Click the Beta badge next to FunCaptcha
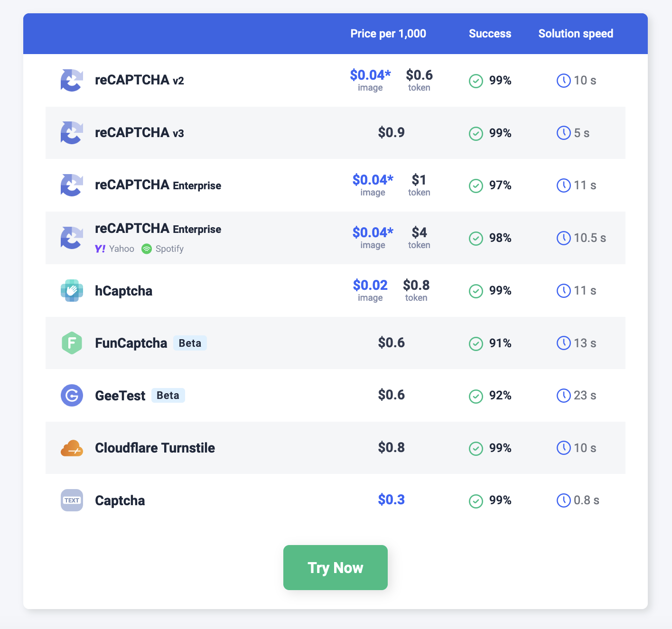This screenshot has height=629, width=672. point(190,343)
